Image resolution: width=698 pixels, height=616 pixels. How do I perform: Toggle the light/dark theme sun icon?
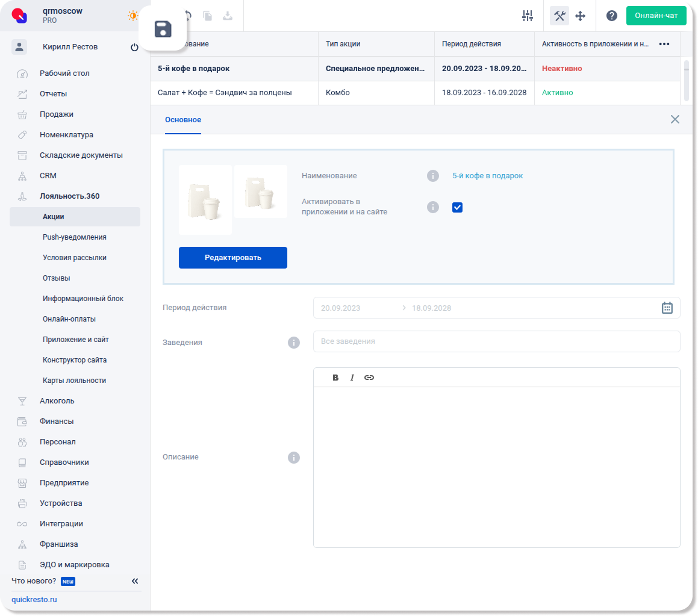[132, 16]
